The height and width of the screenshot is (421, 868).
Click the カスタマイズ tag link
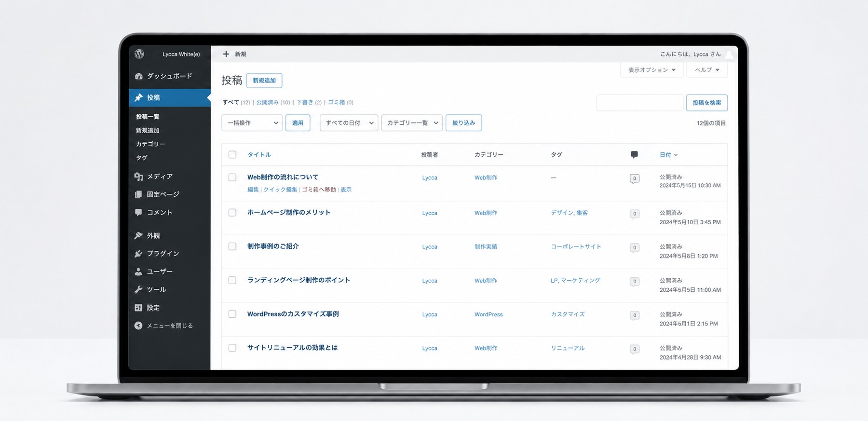pos(568,314)
